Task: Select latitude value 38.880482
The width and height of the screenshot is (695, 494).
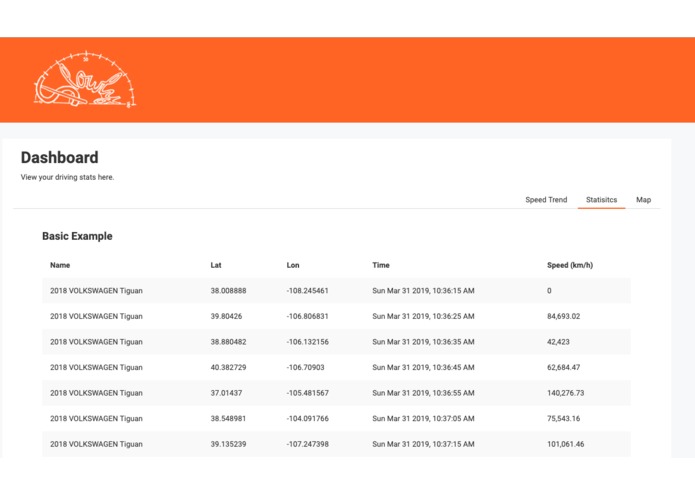Action: (228, 342)
